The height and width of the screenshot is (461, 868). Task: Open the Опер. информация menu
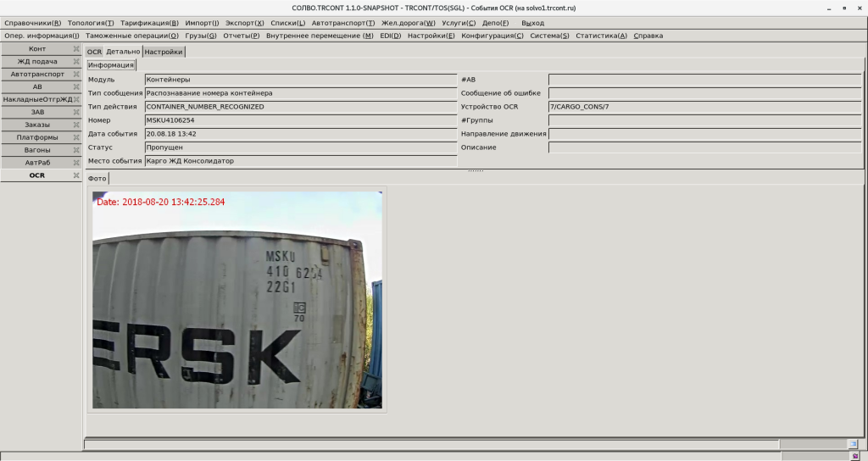tap(42, 36)
